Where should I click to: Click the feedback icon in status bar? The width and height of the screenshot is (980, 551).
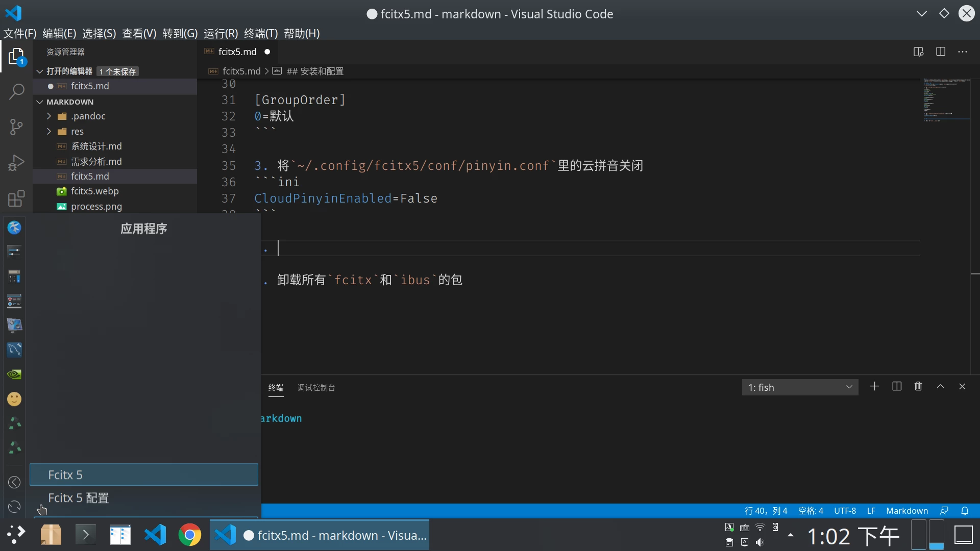[x=944, y=511]
